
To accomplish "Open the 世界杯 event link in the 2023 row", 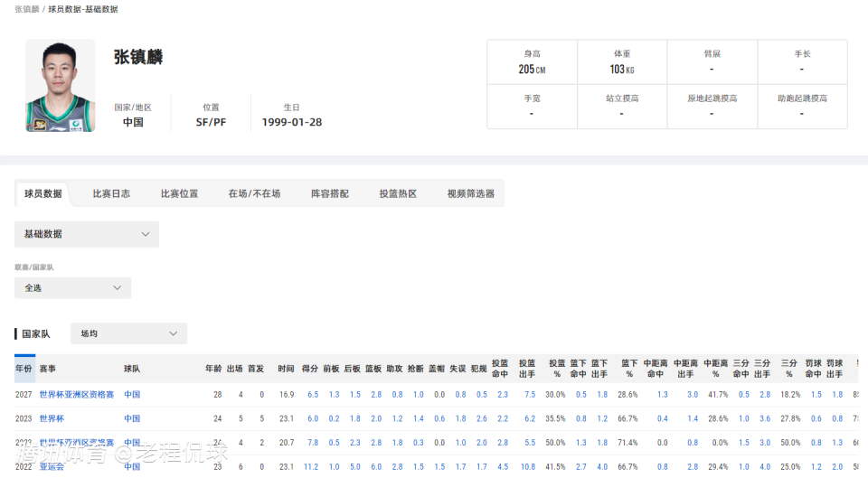I will tap(52, 419).
